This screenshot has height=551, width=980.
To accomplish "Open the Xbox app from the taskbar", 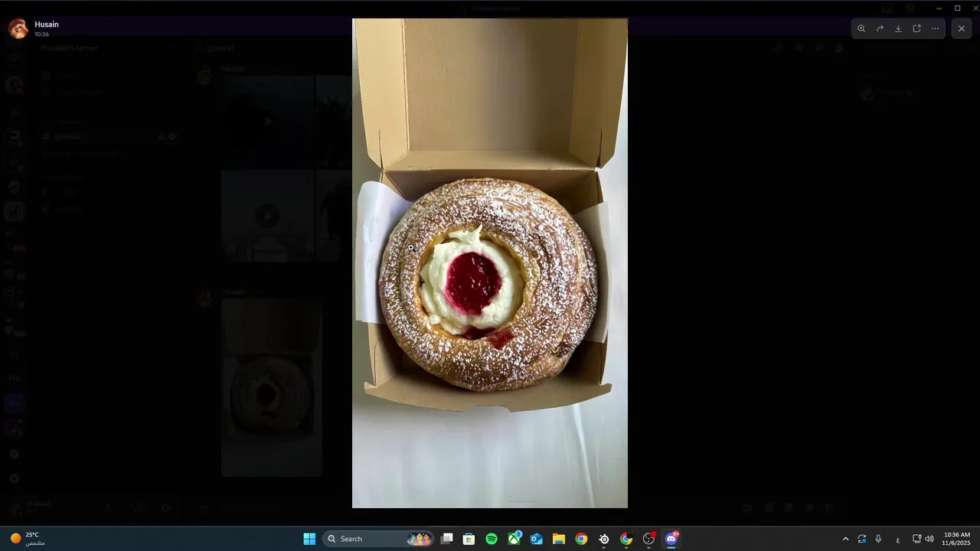I will pyautogui.click(x=514, y=539).
